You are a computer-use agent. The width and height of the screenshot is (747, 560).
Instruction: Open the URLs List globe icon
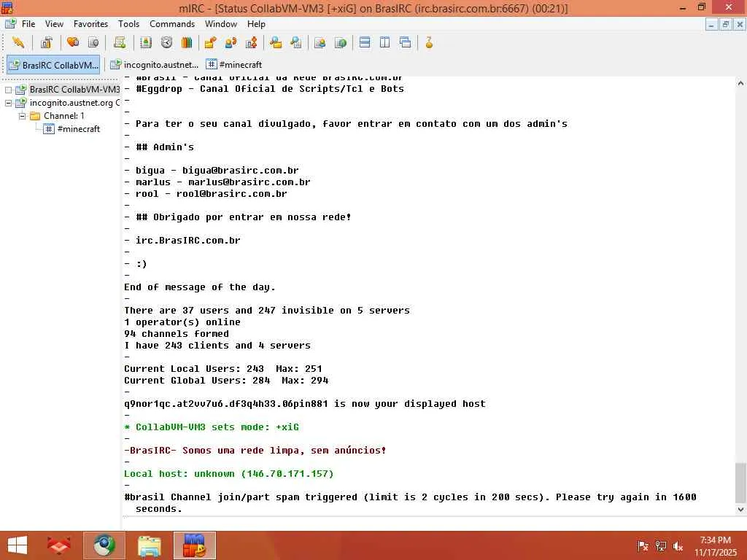tap(341, 43)
